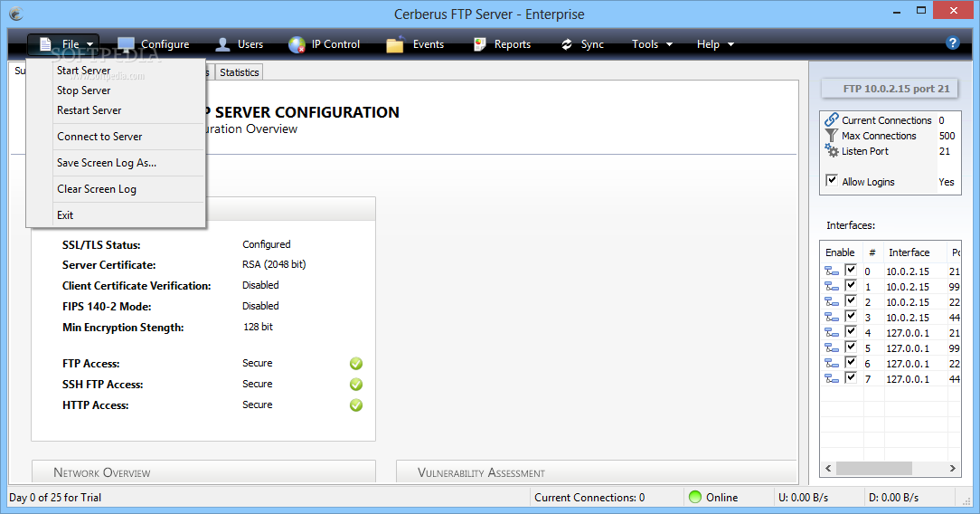Click the IP Control globe icon
The height and width of the screenshot is (514, 980).
click(297, 44)
